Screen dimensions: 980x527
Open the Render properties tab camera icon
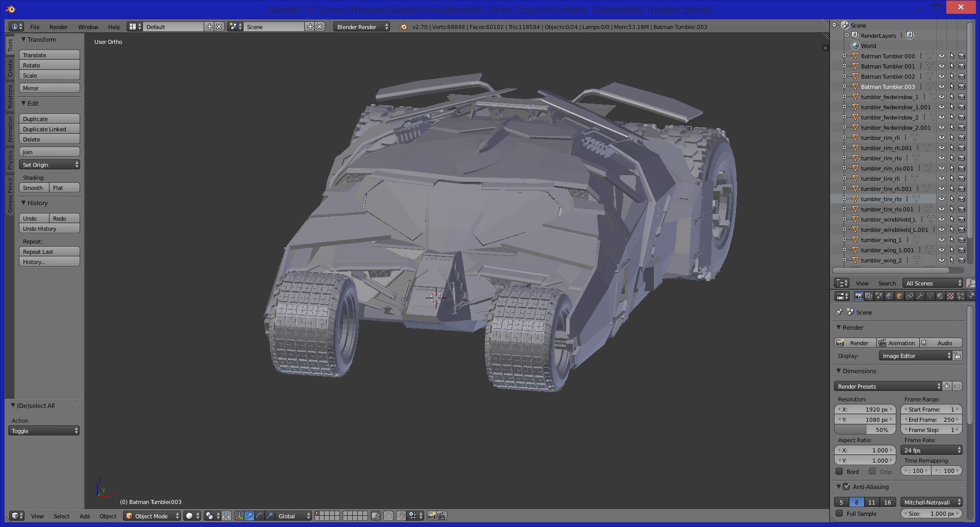point(859,296)
